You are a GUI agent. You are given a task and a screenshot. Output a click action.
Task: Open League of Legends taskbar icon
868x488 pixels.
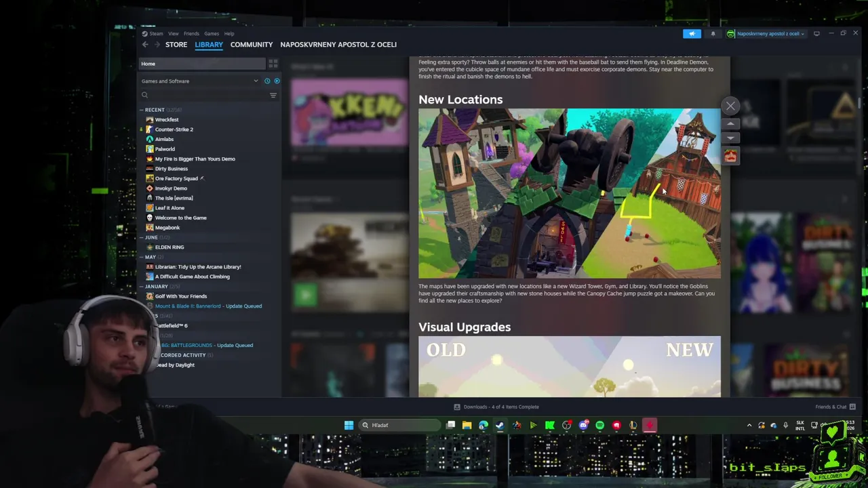click(633, 426)
